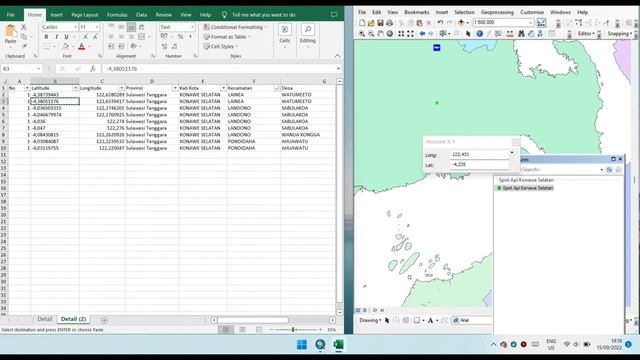Image resolution: width=640 pixels, height=360 pixels.
Task: Click ArcMap Go Back to Previous Extent arrow
Action: [x=422, y=34]
